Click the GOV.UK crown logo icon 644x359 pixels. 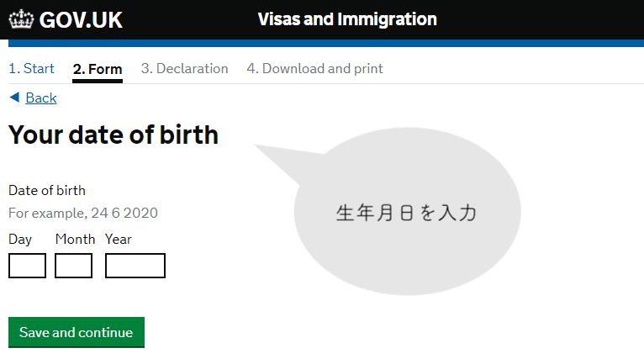pyautogui.click(x=21, y=19)
